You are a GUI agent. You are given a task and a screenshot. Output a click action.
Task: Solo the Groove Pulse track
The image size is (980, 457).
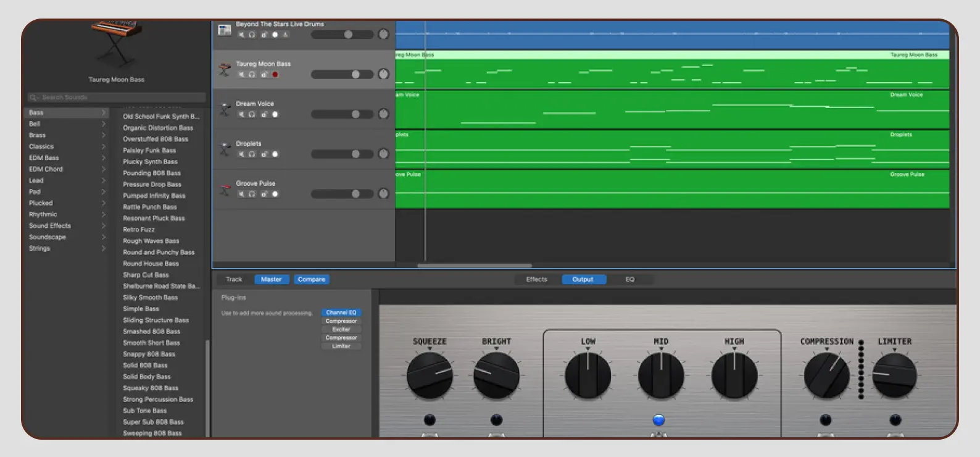point(252,194)
